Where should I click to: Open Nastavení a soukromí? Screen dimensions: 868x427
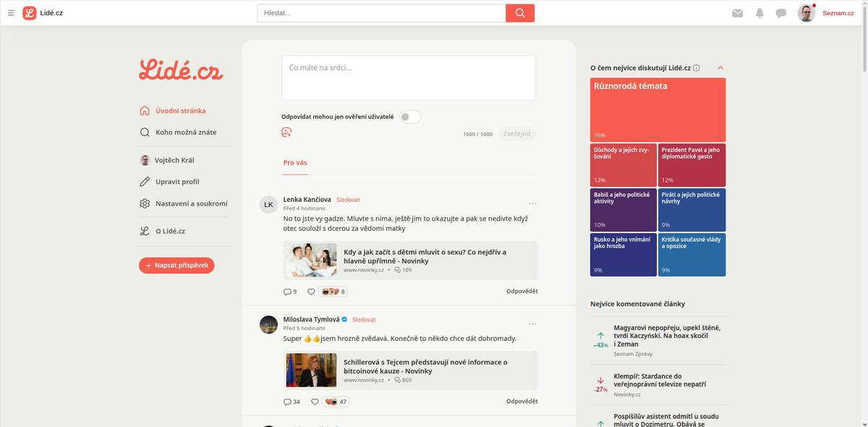[x=191, y=203]
